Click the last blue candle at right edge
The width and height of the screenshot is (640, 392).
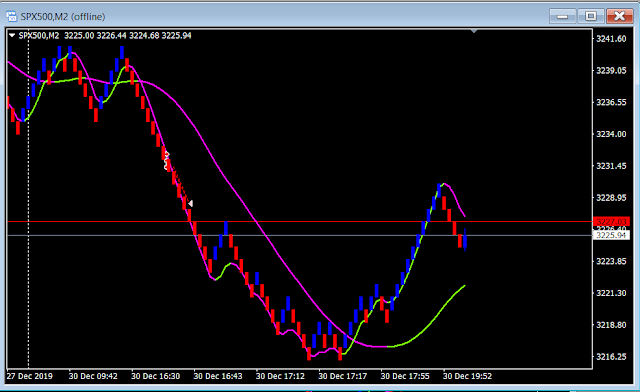[x=465, y=240]
